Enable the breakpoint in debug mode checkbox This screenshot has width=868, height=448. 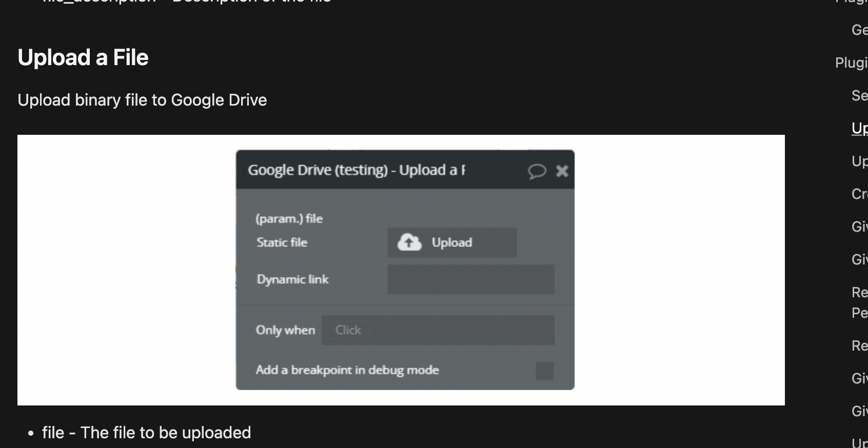pos(544,371)
